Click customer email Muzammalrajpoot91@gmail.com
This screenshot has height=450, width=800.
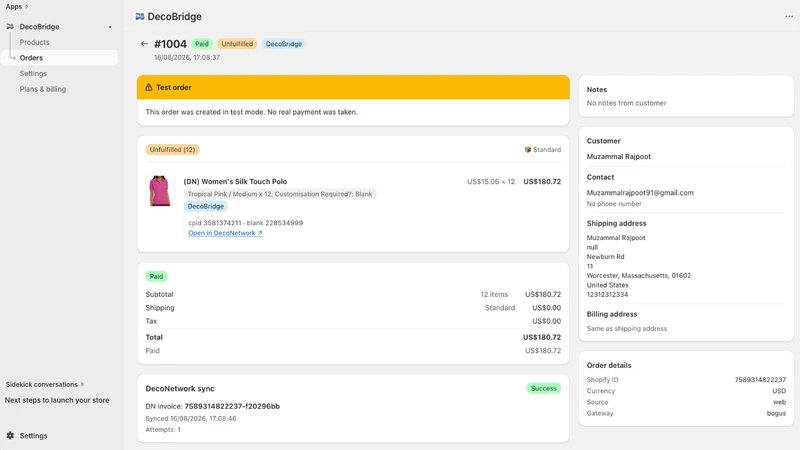pyautogui.click(x=640, y=192)
